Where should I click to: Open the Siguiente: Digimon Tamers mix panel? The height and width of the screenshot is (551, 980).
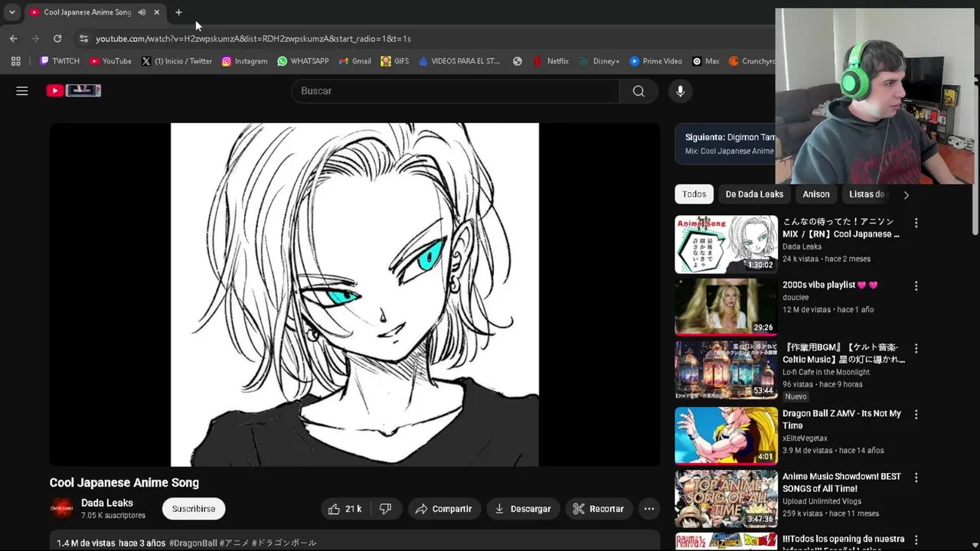coord(725,144)
